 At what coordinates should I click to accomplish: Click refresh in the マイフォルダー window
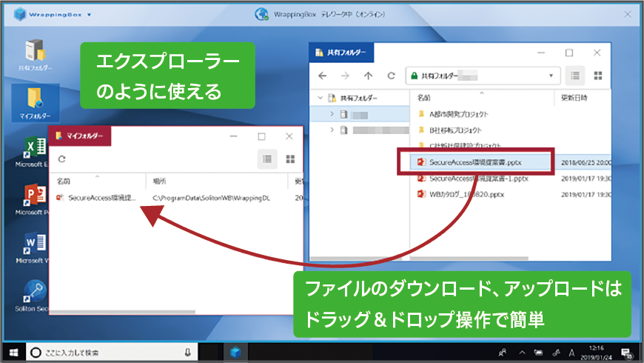(61, 159)
